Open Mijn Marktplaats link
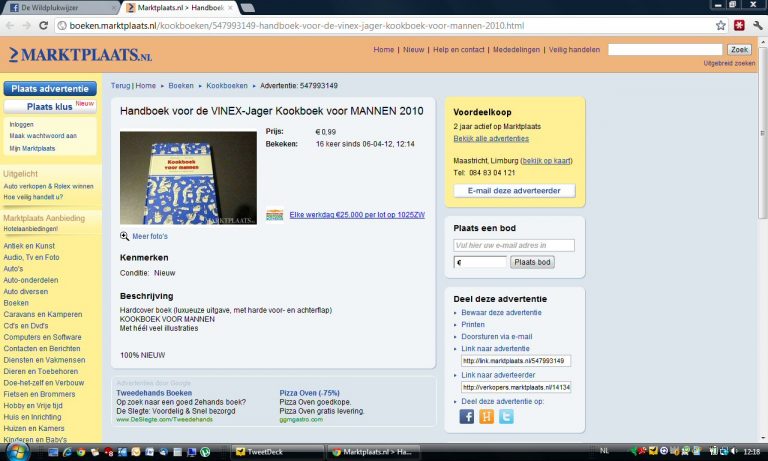This screenshot has height=461, width=768. [32, 148]
